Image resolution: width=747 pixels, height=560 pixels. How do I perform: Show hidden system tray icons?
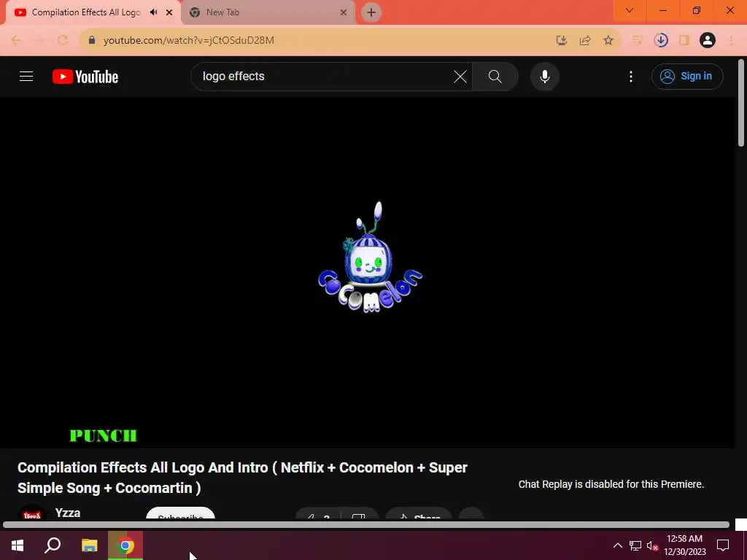click(x=617, y=545)
